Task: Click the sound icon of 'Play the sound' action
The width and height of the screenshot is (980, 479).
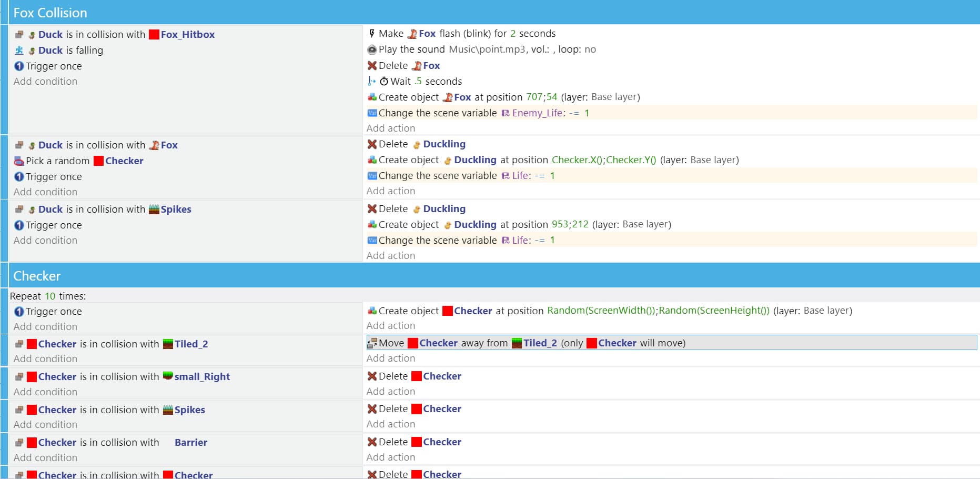Action: [372, 49]
